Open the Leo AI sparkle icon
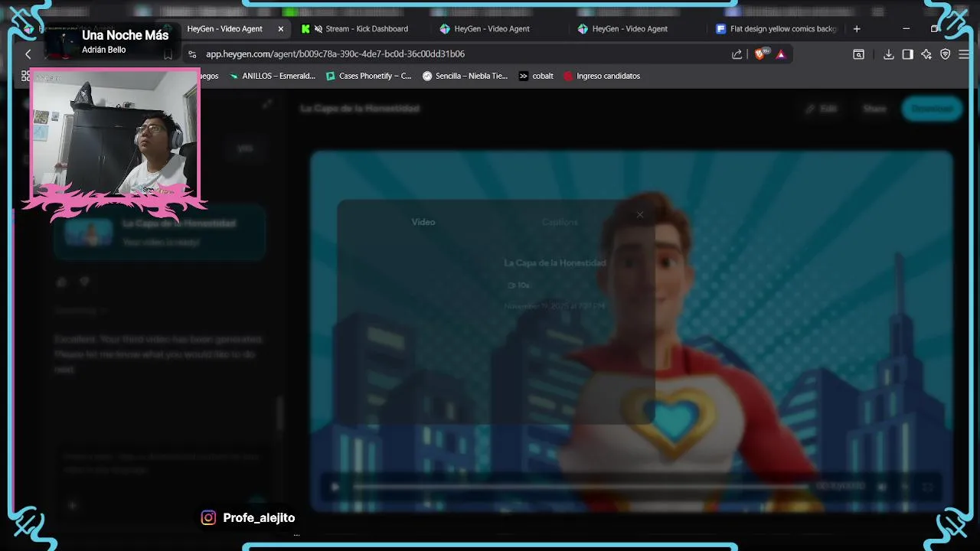980x551 pixels. click(x=926, y=54)
